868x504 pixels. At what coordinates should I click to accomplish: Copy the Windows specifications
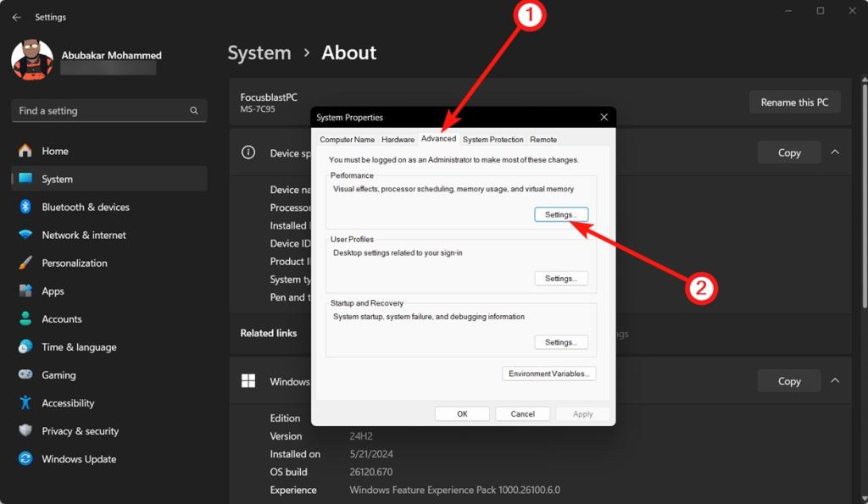pos(788,380)
